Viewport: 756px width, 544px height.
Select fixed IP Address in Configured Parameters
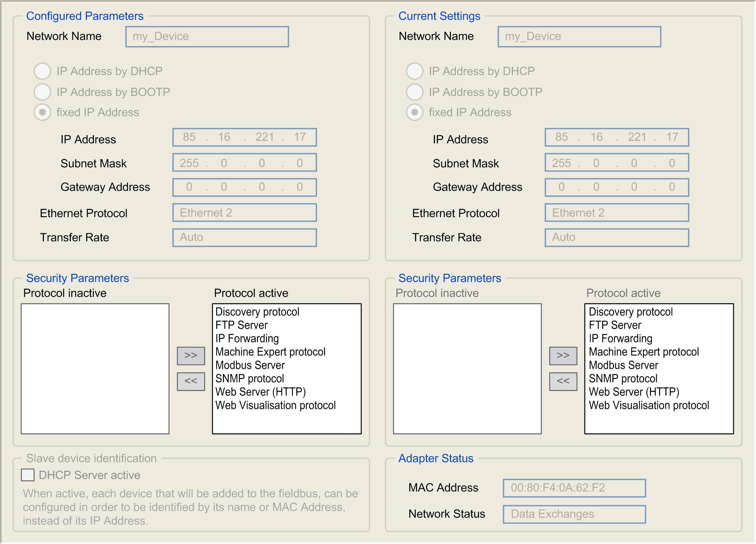(x=42, y=112)
